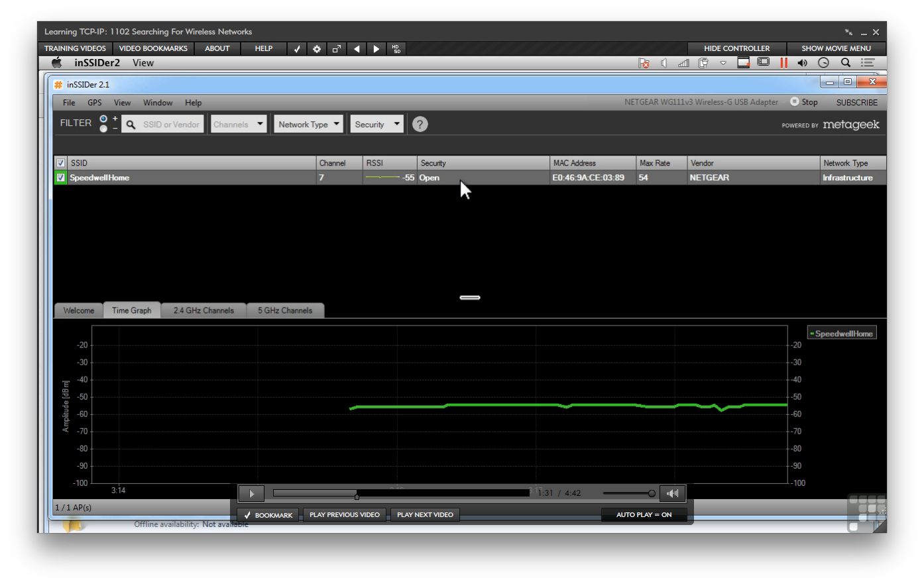The image size is (924, 586).
Task: Click the Channel column header
Action: (x=339, y=163)
